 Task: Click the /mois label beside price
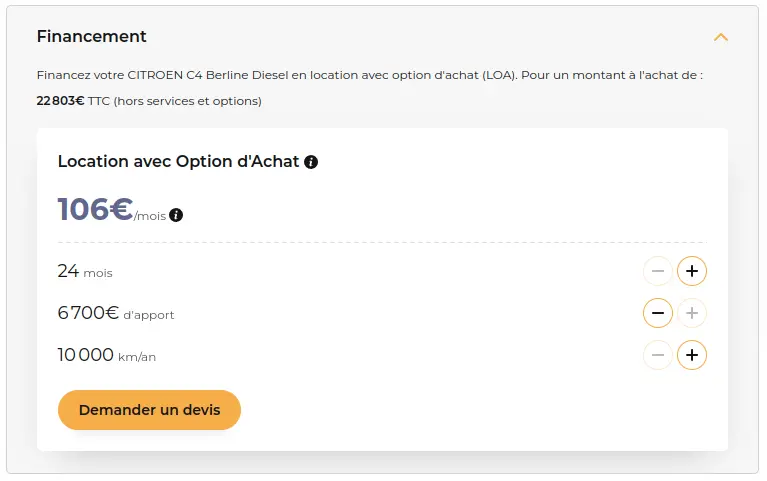click(x=150, y=216)
